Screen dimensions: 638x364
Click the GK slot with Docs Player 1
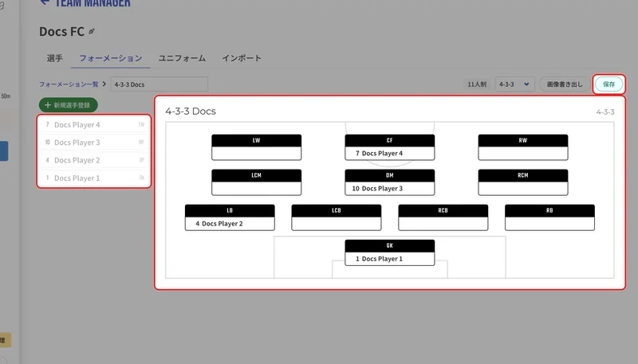pos(390,252)
